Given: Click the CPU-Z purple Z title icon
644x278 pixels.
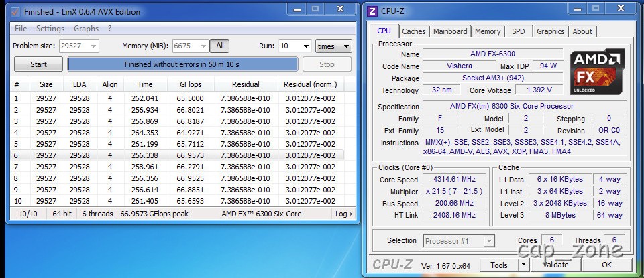Looking at the screenshot, I should [372, 11].
